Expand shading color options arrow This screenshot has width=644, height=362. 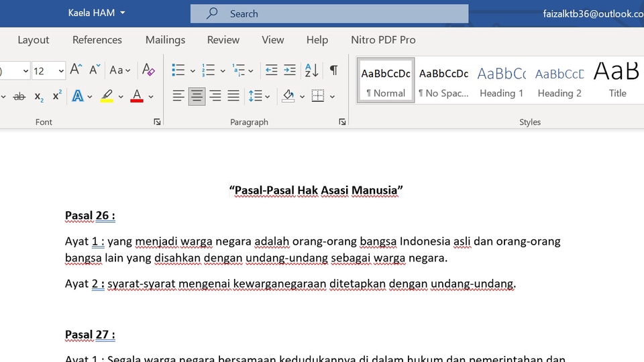302,97
